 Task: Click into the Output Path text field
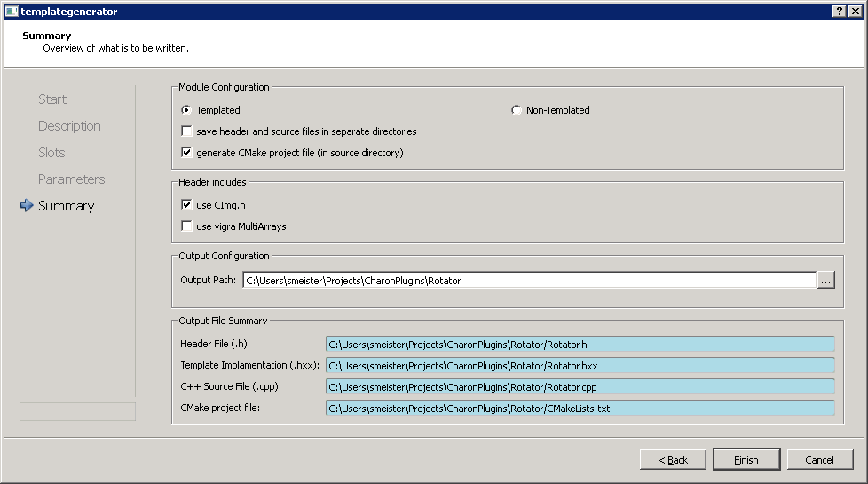tap(529, 281)
